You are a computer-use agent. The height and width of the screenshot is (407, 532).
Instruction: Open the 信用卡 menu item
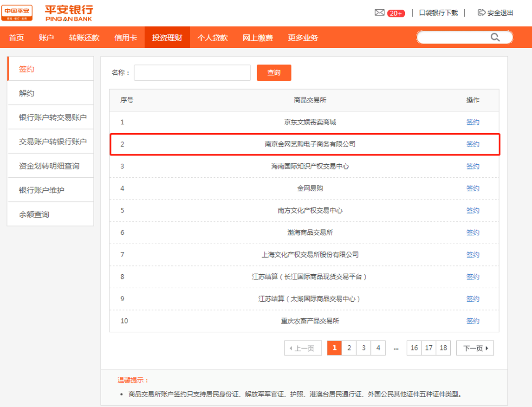(125, 38)
